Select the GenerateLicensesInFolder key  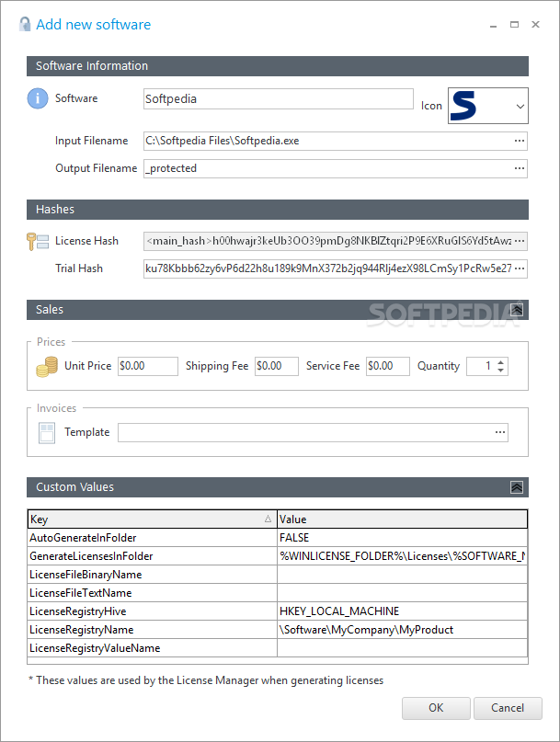[x=152, y=556]
